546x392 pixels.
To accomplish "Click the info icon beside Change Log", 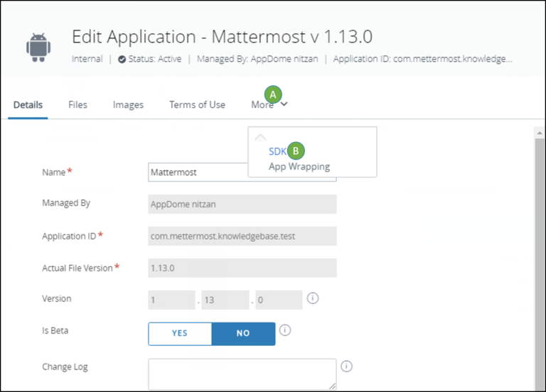I will tap(347, 366).
